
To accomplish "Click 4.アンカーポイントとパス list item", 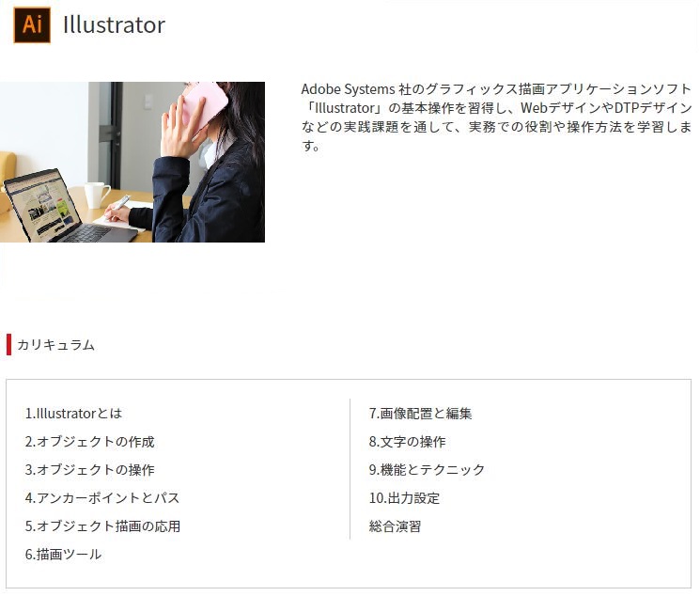I will 101,498.
